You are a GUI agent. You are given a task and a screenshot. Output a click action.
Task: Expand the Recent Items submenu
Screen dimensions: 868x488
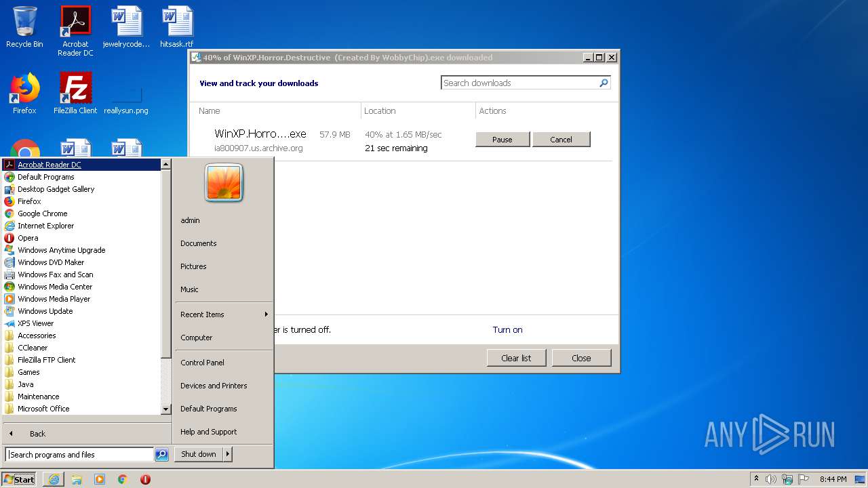coord(224,314)
